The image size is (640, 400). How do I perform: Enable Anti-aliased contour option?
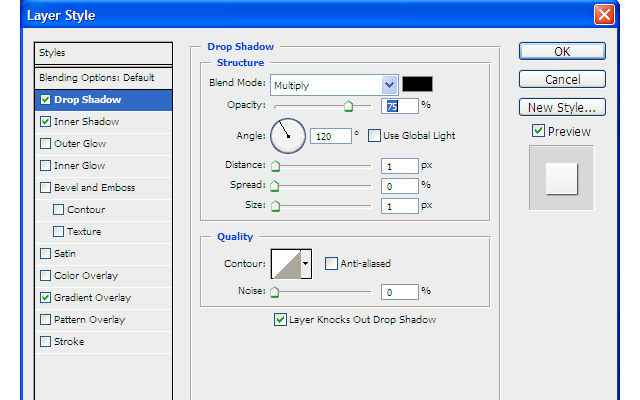(x=331, y=264)
